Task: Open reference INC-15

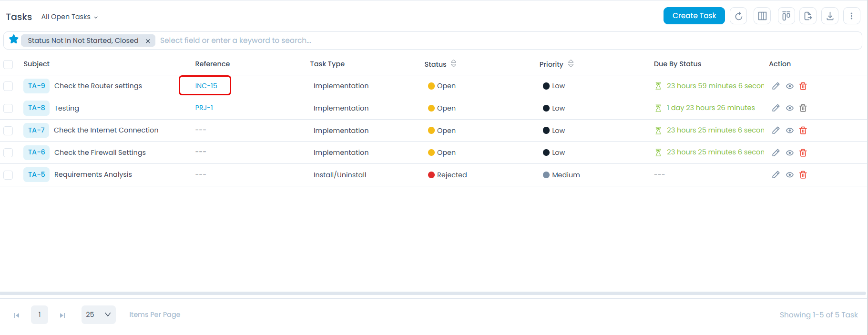Action: [206, 86]
